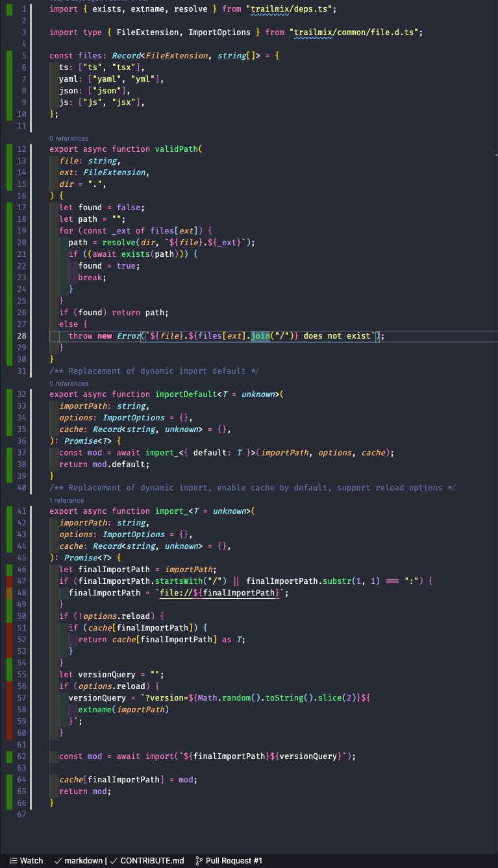Select line number 28 in the gutter
The image size is (498, 868).
[22, 336]
